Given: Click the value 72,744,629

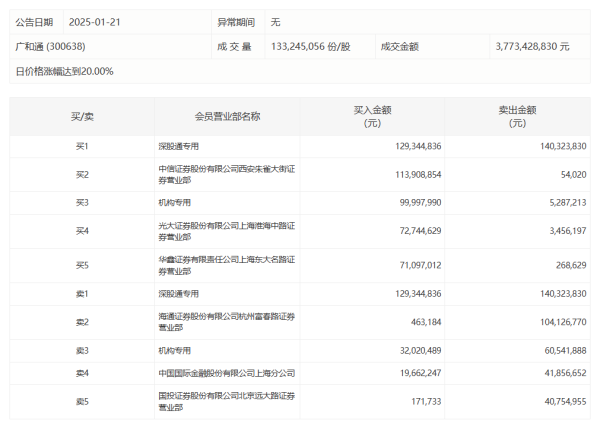Looking at the screenshot, I should pos(421,231).
